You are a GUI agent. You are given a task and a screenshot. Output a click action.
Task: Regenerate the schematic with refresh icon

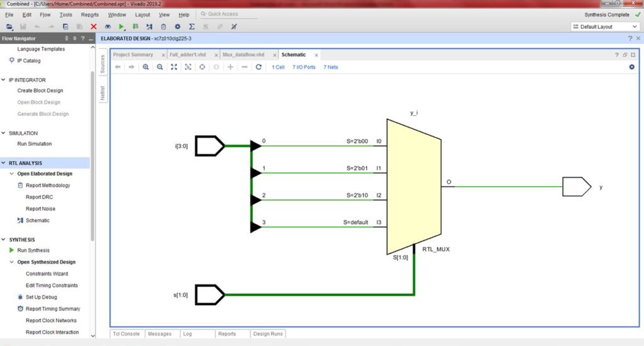258,67
